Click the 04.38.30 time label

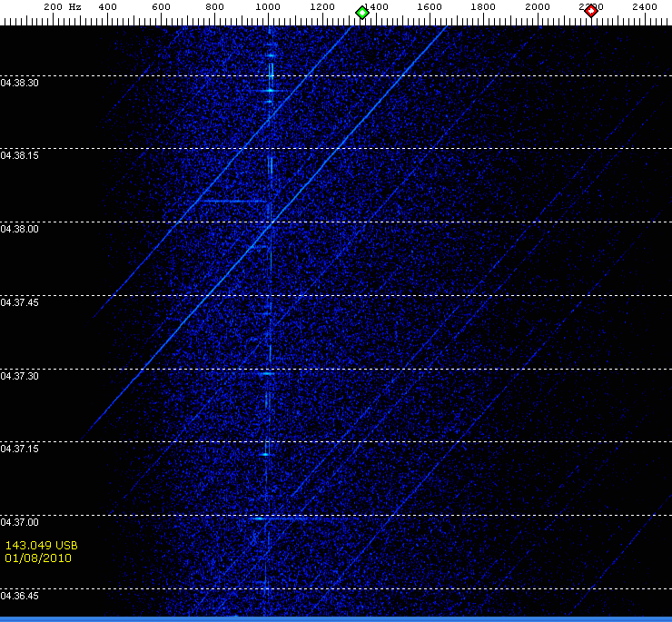(19, 83)
